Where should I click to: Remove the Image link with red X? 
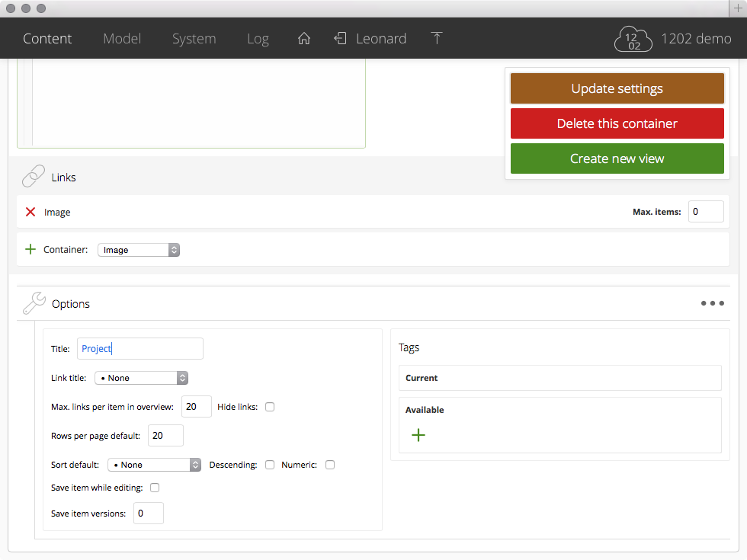pyautogui.click(x=30, y=212)
